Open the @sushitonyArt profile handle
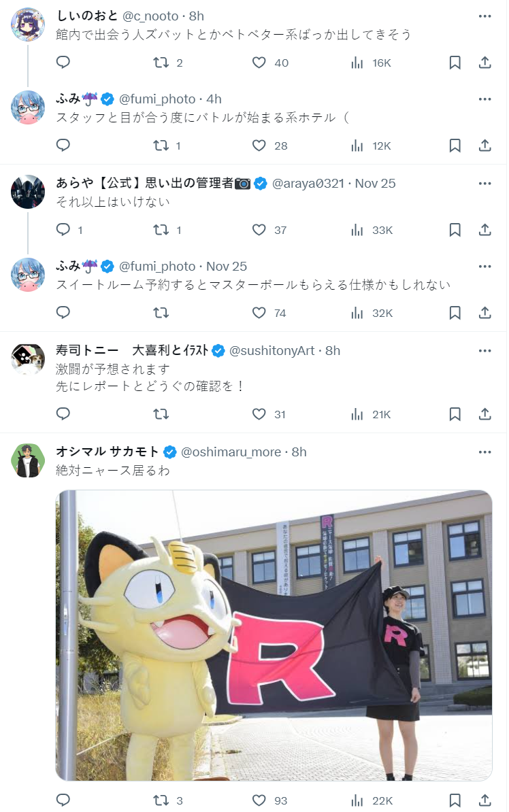The height and width of the screenshot is (812, 509). click(x=272, y=351)
